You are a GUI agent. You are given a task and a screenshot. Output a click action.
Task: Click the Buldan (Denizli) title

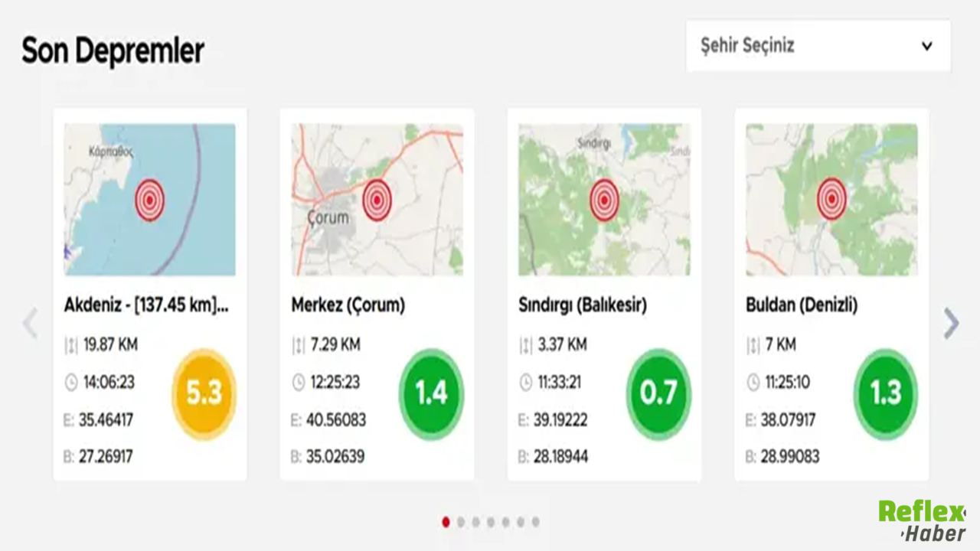(802, 305)
